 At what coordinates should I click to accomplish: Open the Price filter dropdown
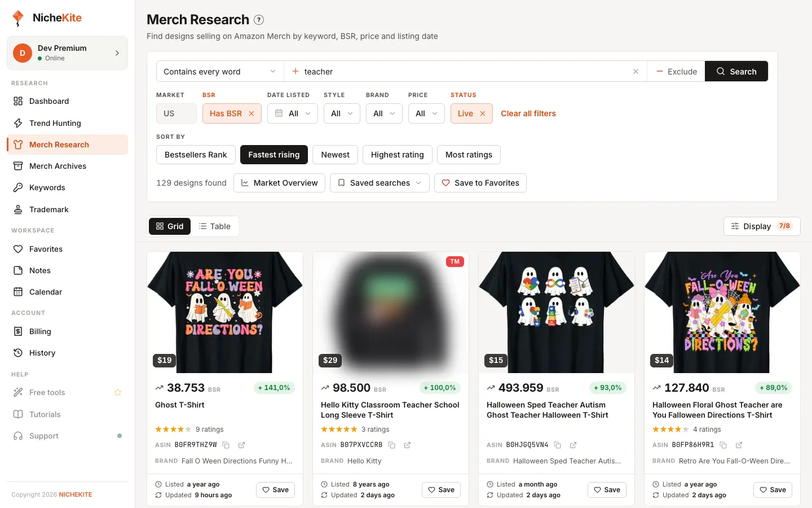(426, 113)
